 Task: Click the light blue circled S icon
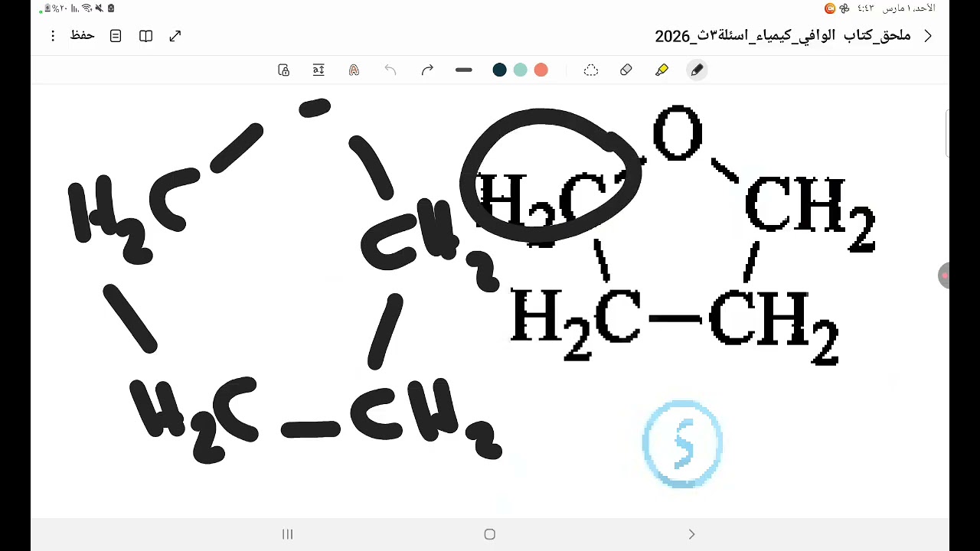(682, 443)
